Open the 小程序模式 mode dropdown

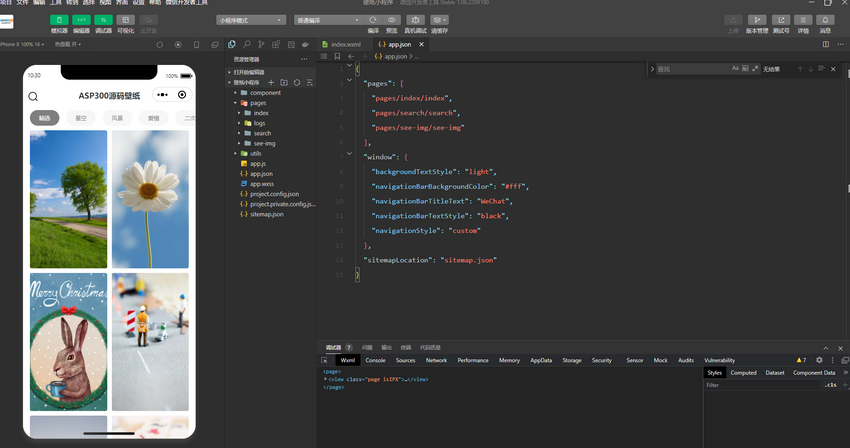coord(251,20)
